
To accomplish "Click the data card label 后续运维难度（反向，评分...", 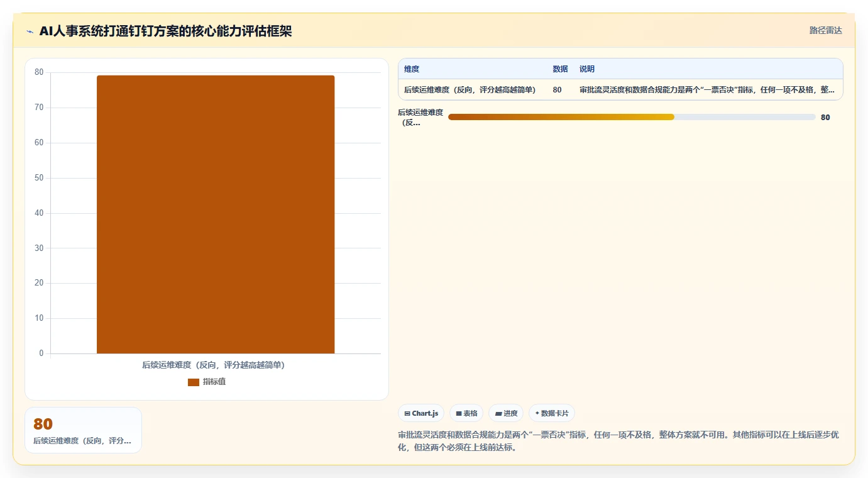I will (82, 441).
